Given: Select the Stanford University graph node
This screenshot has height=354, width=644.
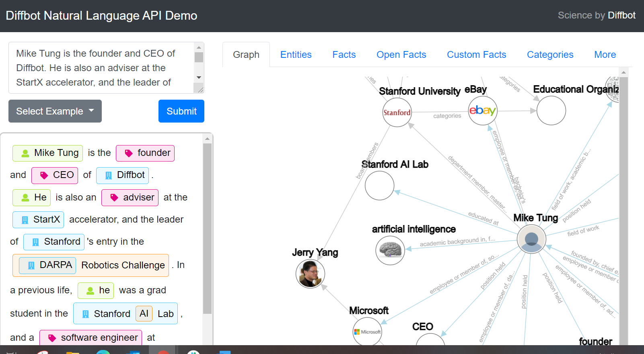Looking at the screenshot, I should pyautogui.click(x=397, y=113).
